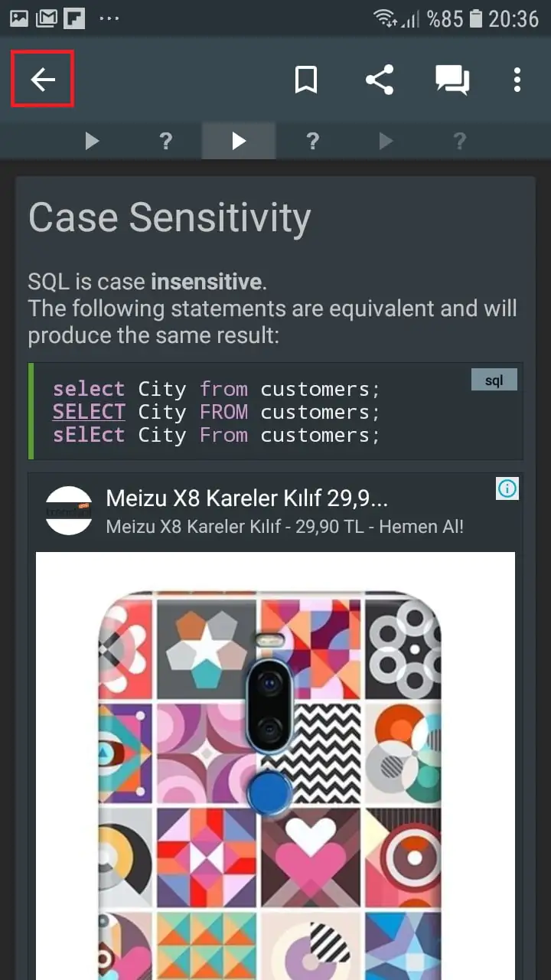Jump to the dimmed play step
The width and height of the screenshot is (551, 980).
[x=386, y=141]
